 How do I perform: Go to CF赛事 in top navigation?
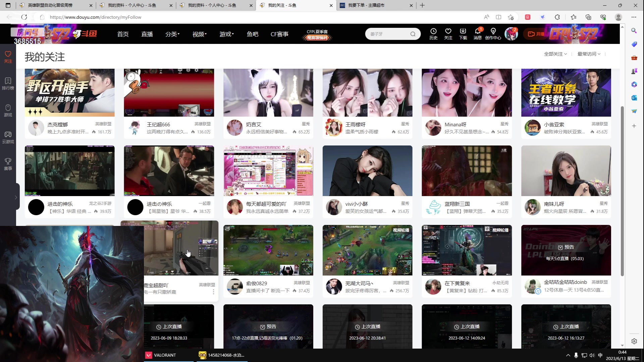coord(279,34)
